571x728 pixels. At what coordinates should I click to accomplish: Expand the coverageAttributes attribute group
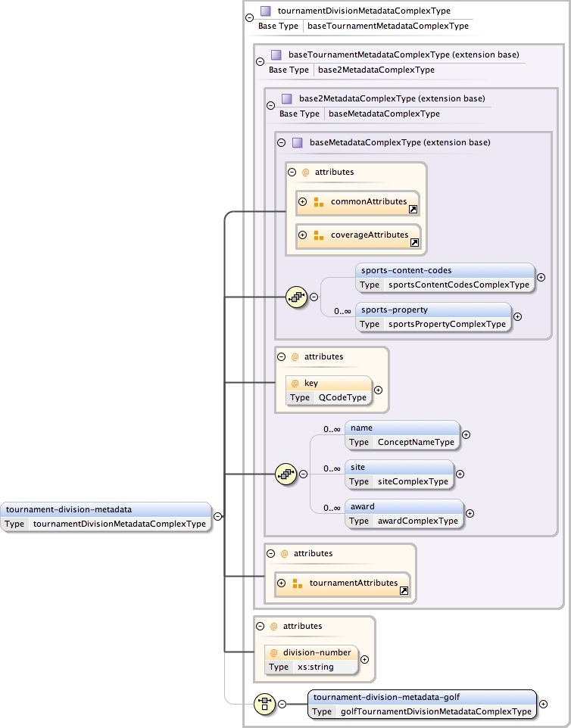click(302, 235)
